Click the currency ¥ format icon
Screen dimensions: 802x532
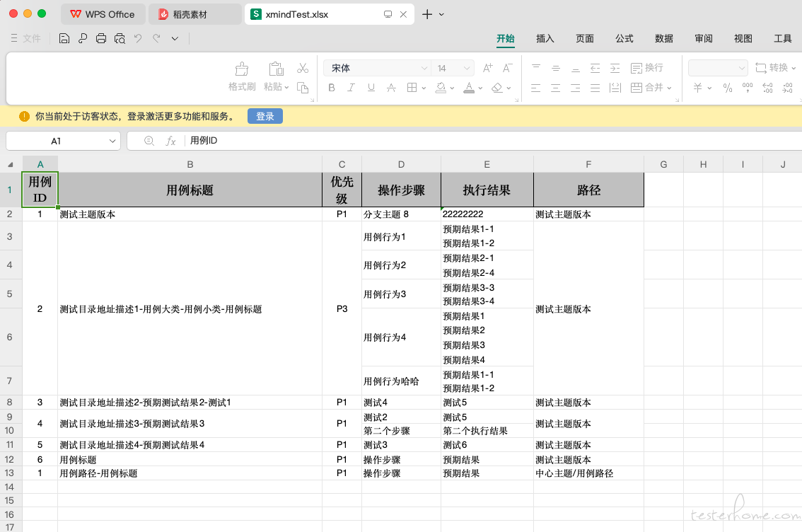click(x=697, y=88)
